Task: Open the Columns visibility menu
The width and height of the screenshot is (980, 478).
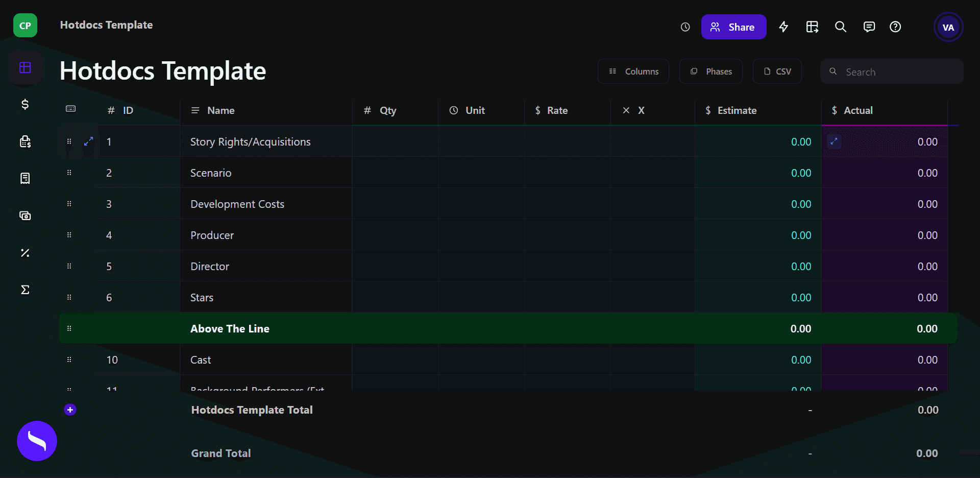Action: click(x=633, y=71)
